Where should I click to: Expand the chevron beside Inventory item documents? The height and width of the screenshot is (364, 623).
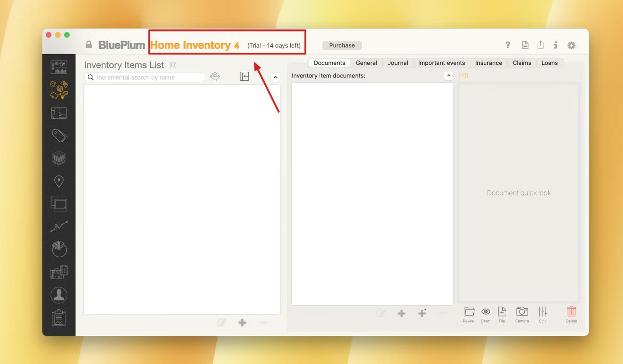(x=449, y=75)
